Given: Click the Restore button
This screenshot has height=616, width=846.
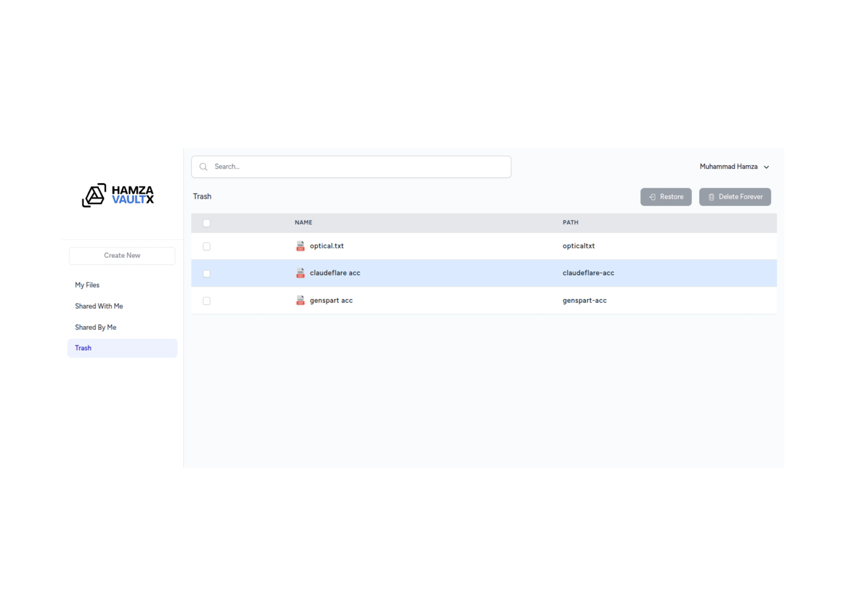Looking at the screenshot, I should pos(666,197).
